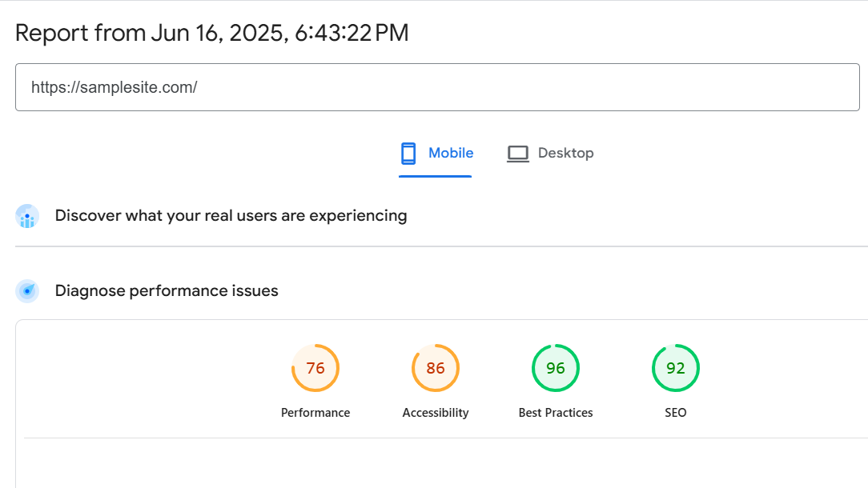Select the Accessibility score gauge
Viewport: 868px width, 488px height.
tap(436, 368)
